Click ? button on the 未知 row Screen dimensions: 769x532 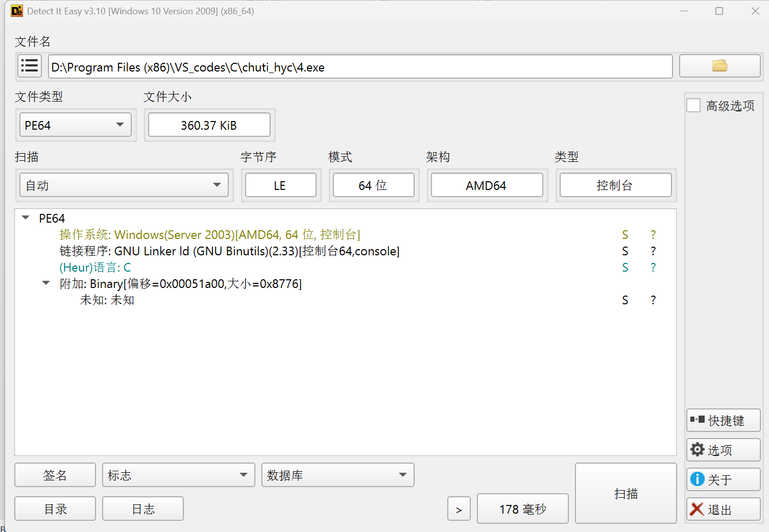(653, 300)
